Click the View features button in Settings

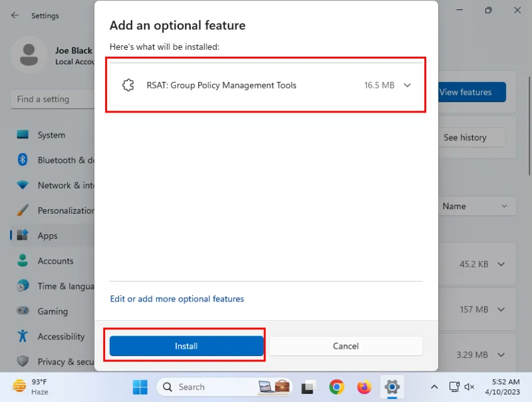pyautogui.click(x=472, y=92)
